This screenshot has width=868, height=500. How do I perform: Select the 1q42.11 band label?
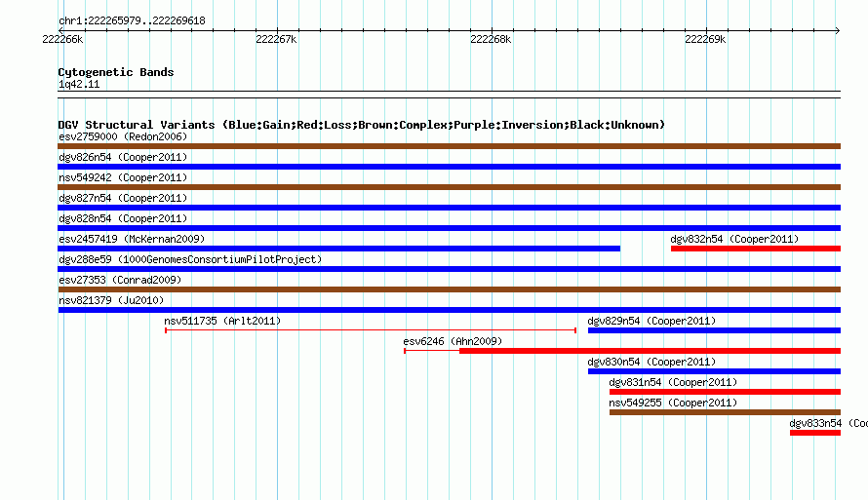[79, 84]
